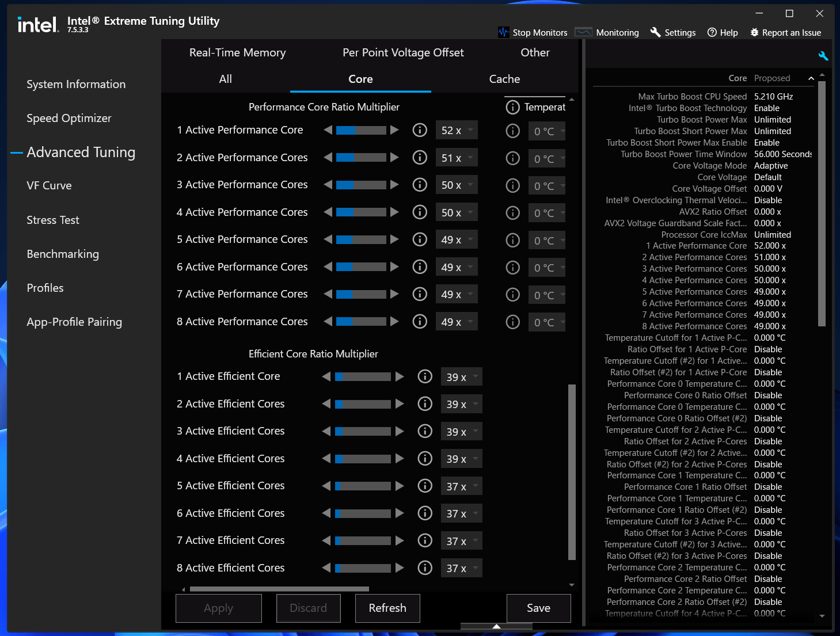The image size is (840, 636).
Task: Click slider track for 7 Active Efficient Cores
Action: click(363, 540)
